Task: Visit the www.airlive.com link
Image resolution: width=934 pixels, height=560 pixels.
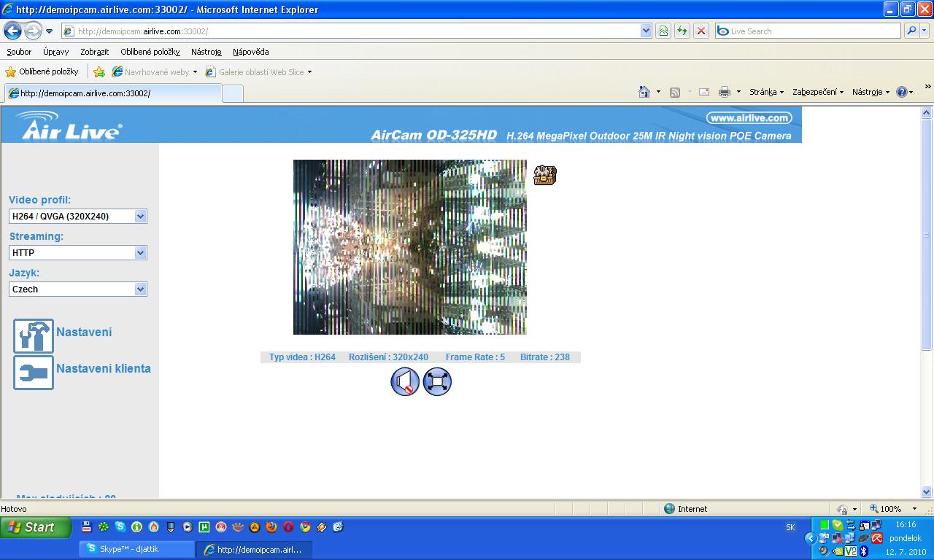Action: (747, 117)
